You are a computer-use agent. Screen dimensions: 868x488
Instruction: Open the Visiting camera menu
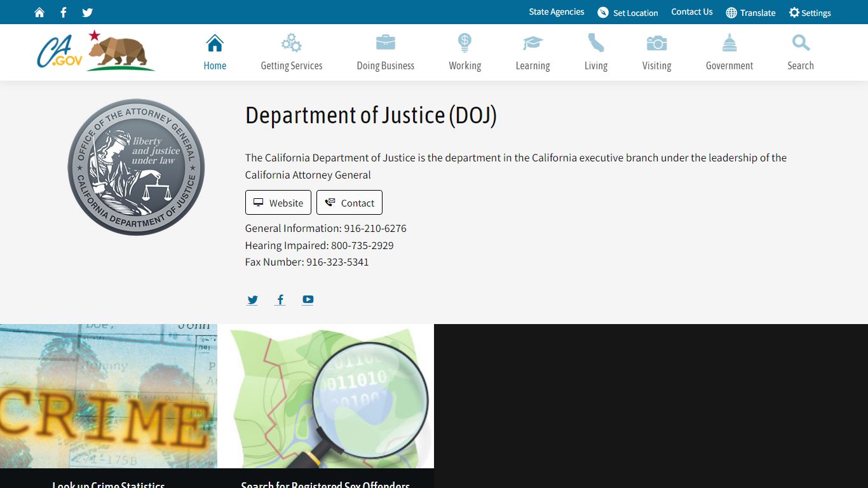[656, 53]
